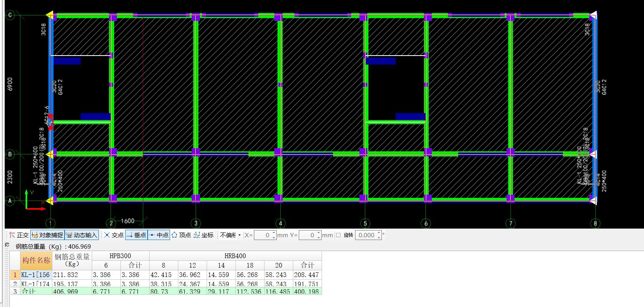The image size is (644, 307).
Task: Toggle 中点 midpoint snap
Action: coord(159,235)
